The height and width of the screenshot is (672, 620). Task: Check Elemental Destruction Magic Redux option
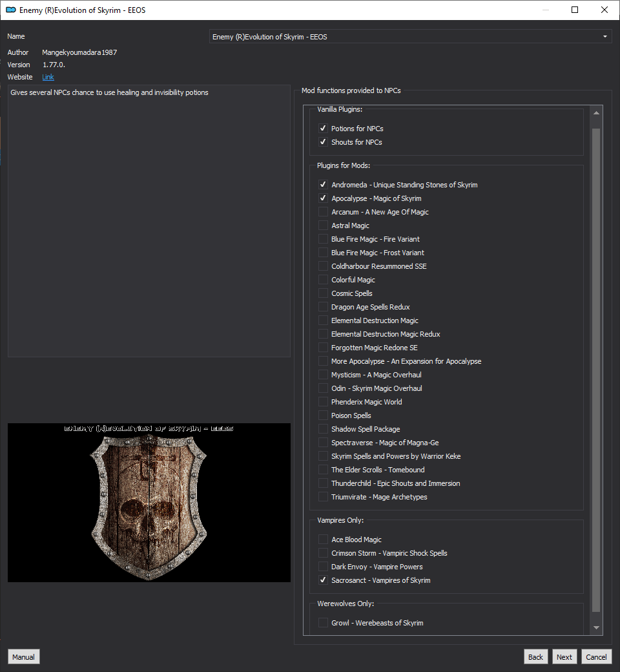tap(323, 334)
